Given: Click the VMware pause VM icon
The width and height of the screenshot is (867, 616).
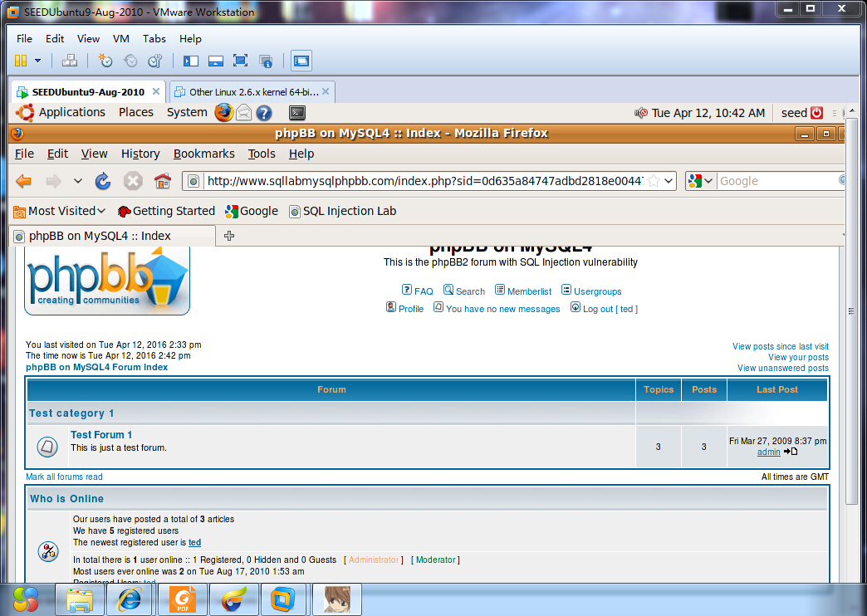Looking at the screenshot, I should 21,61.
